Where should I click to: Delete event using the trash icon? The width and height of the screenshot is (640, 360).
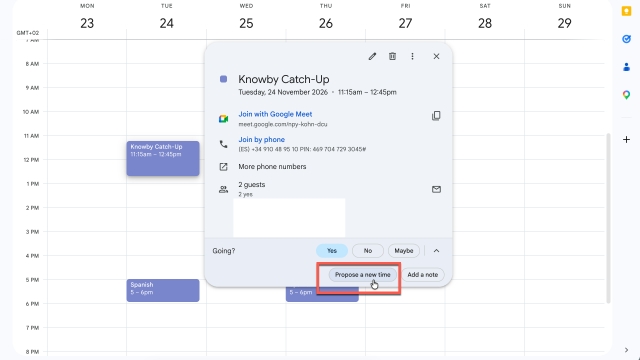pos(392,56)
